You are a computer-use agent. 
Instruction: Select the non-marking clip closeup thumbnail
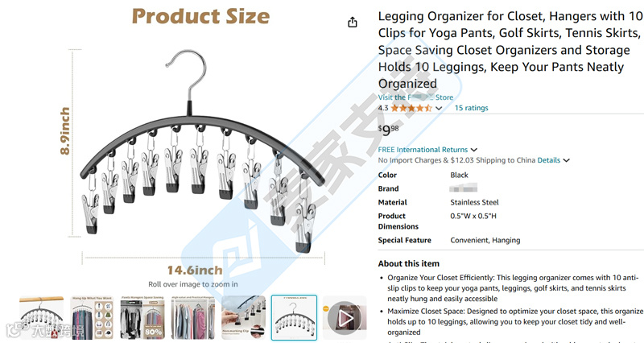(x=244, y=317)
